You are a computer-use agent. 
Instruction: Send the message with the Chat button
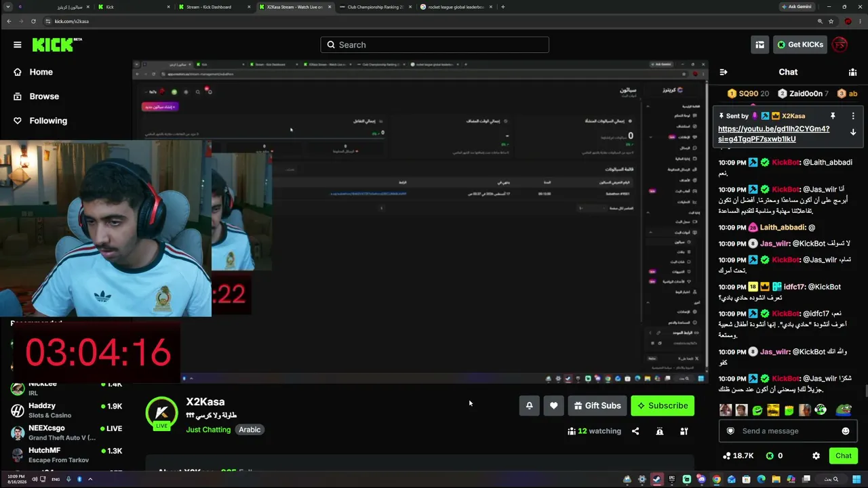click(x=844, y=456)
